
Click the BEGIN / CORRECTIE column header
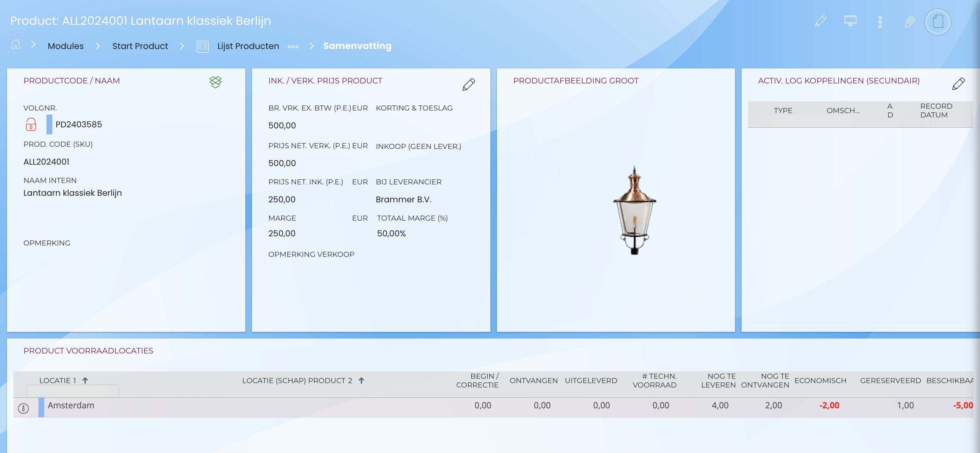pos(477,381)
